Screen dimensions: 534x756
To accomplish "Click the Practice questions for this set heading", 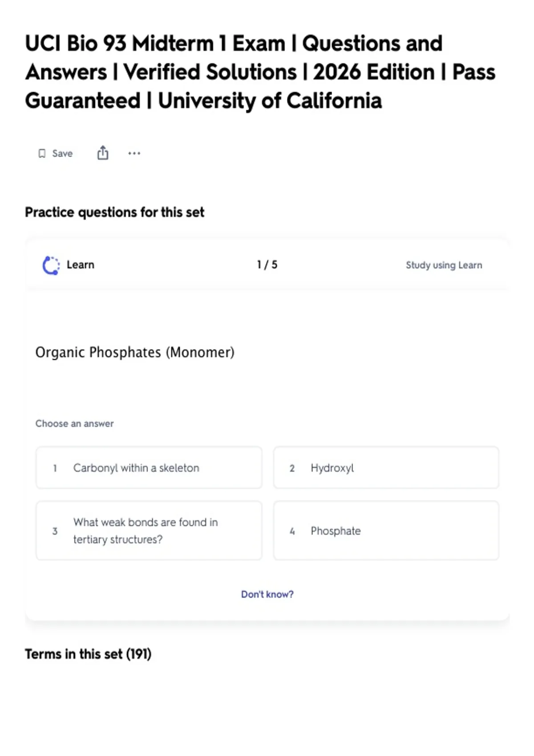I will click(x=114, y=212).
